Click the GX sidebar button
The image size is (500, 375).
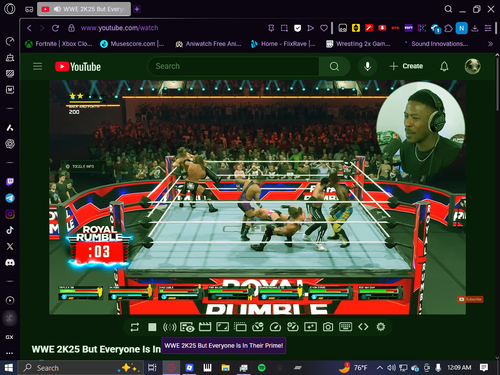click(10, 337)
